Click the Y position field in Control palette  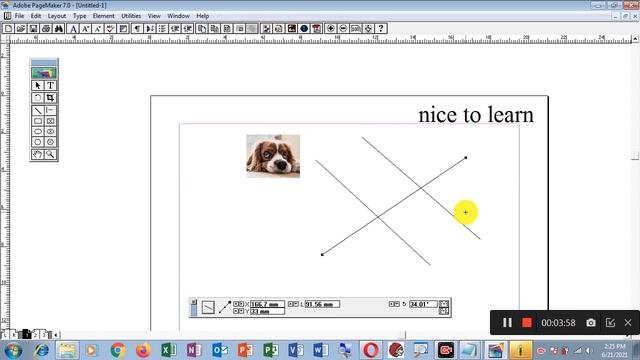(x=267, y=311)
